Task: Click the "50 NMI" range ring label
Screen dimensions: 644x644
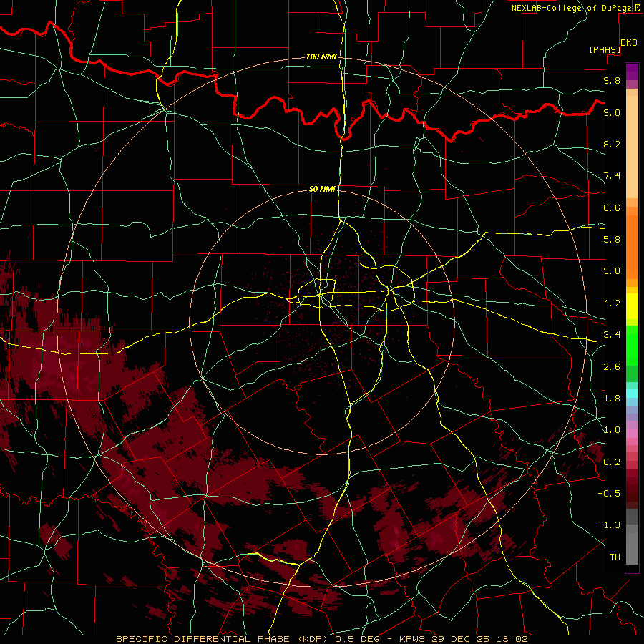Action: pos(322,189)
